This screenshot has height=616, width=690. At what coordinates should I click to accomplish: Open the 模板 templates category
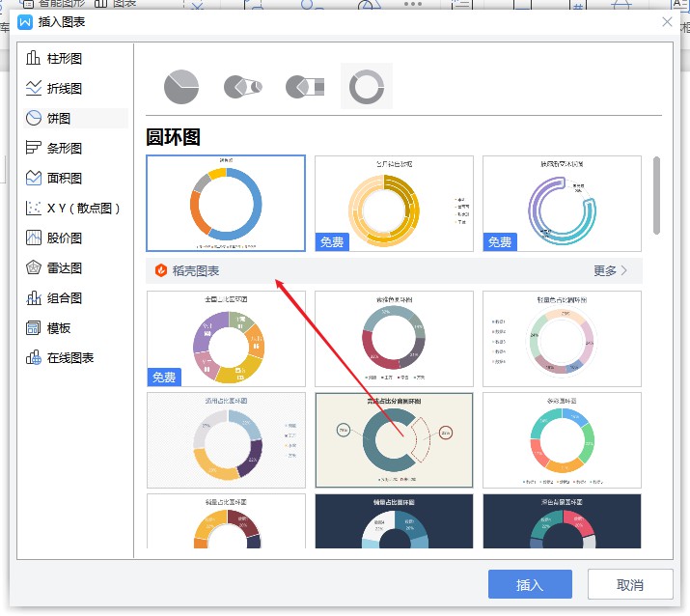coord(75,328)
